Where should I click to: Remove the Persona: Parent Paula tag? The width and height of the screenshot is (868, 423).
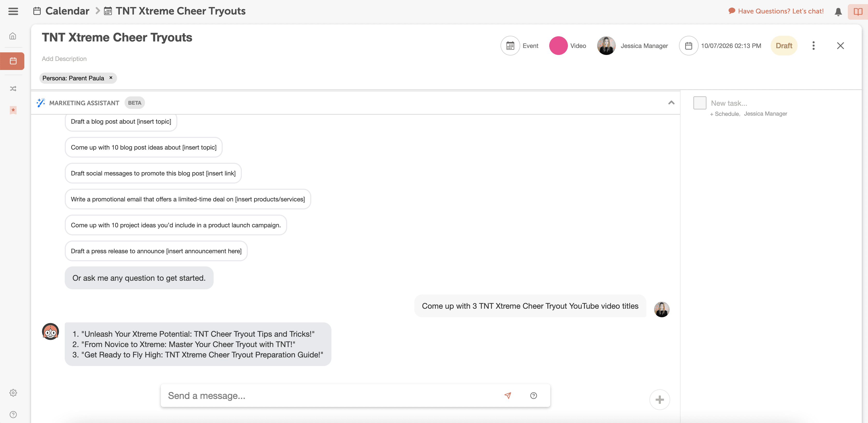coord(111,78)
